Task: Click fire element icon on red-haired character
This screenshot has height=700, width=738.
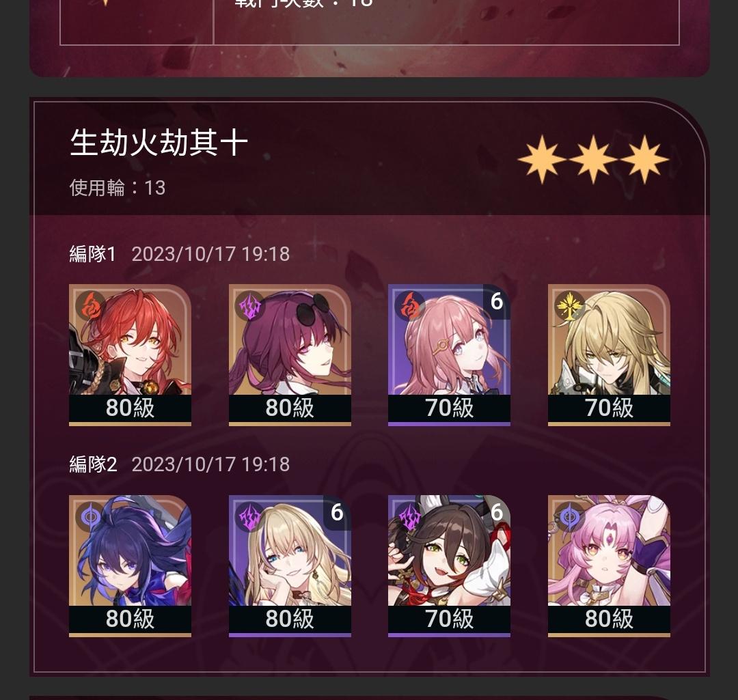Action: pos(91,305)
